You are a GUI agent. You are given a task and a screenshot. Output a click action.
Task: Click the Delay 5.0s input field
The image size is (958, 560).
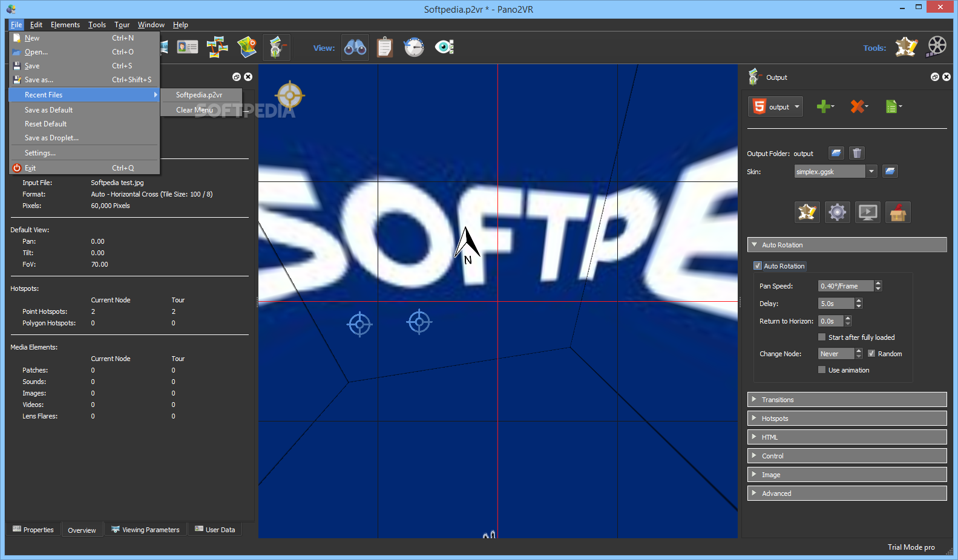pyautogui.click(x=836, y=304)
